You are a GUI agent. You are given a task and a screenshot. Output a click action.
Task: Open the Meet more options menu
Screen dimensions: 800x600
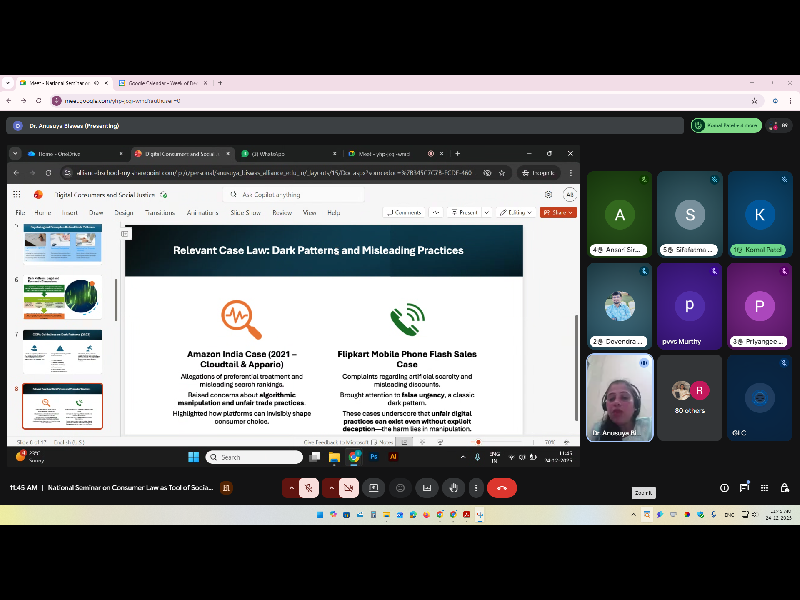[x=478, y=488]
